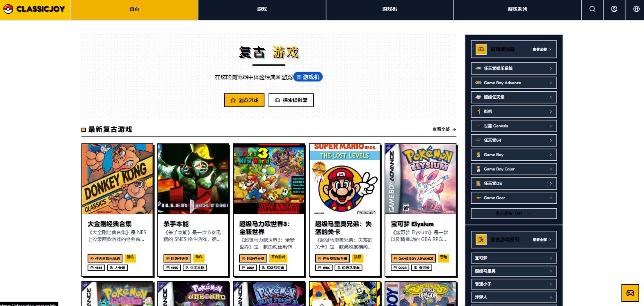Click 超级任天堂 console icon in sidebar
644x306 pixels.
478,97
